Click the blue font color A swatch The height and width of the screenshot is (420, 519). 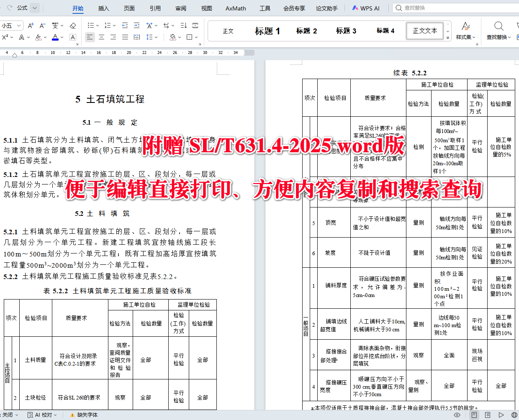[55, 37]
